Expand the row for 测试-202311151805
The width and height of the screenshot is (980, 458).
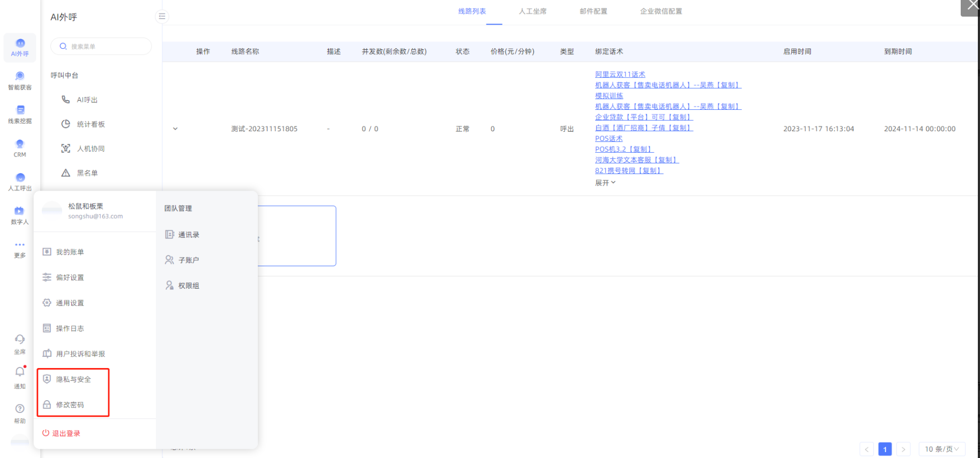click(x=175, y=129)
